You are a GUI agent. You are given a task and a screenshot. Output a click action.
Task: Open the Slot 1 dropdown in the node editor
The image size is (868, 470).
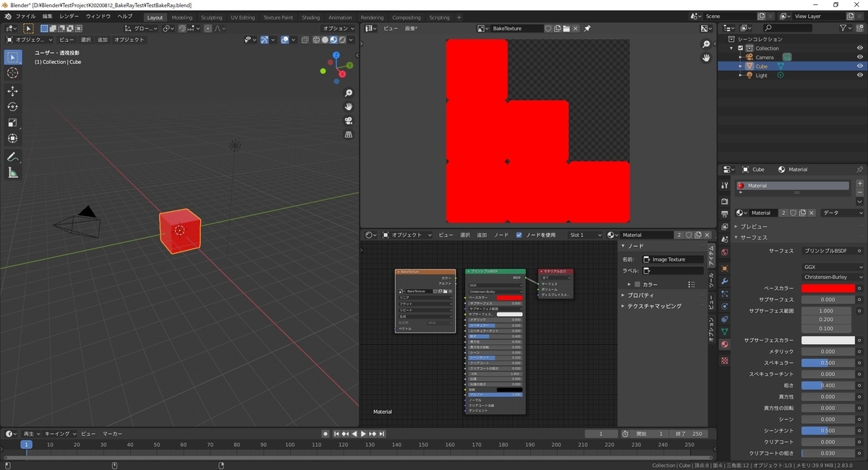[x=584, y=235]
